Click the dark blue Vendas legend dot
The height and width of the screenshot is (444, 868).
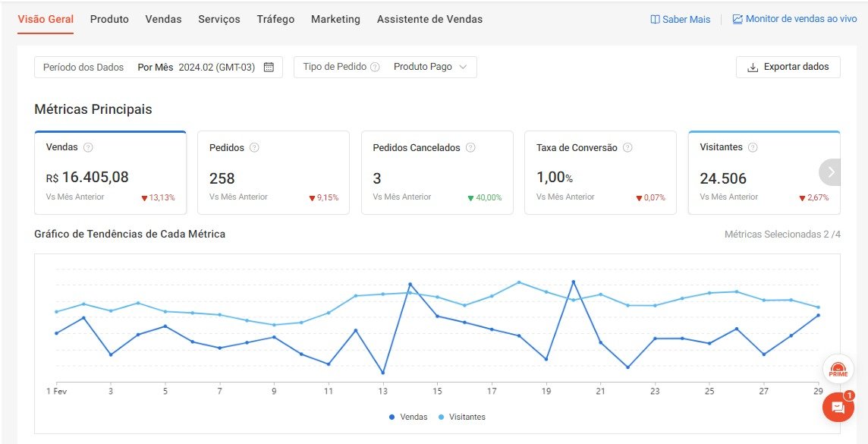(392, 417)
